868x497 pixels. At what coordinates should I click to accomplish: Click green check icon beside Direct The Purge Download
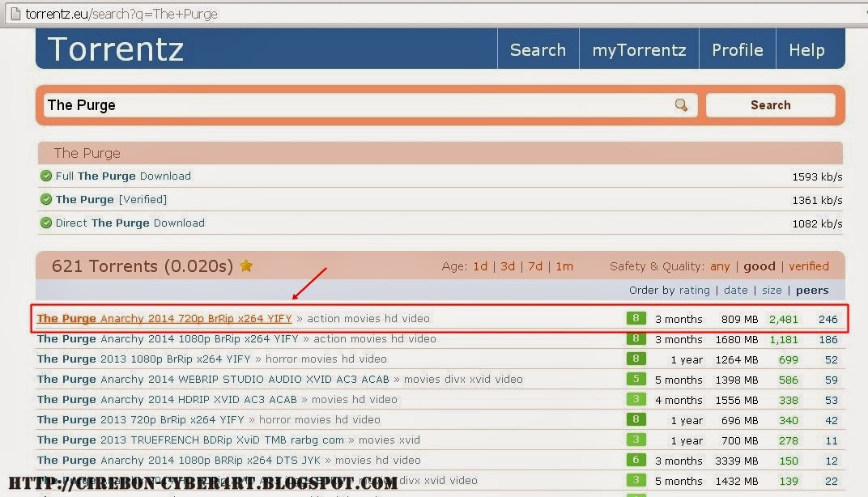click(46, 223)
